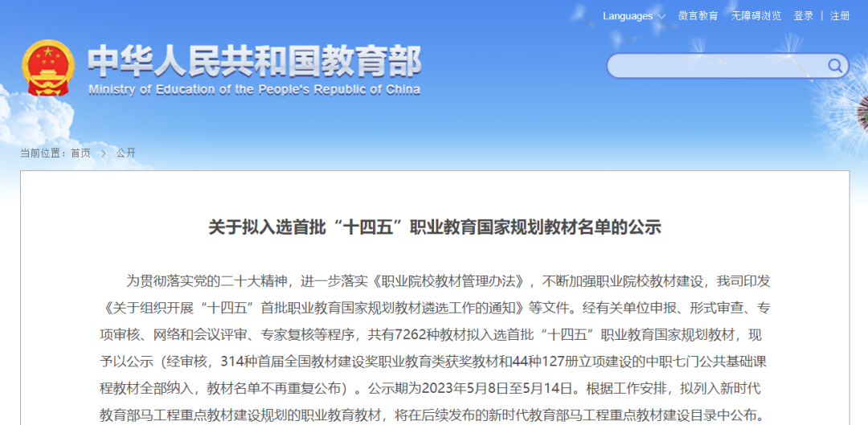Screen dimensions: 868x425
Task: Open 微言教育 link
Action: coord(698,16)
